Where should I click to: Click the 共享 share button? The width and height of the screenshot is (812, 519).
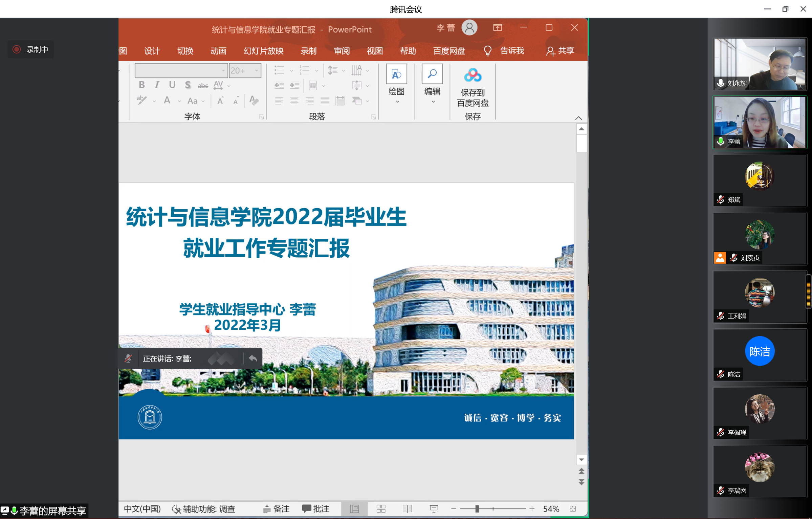click(x=560, y=51)
